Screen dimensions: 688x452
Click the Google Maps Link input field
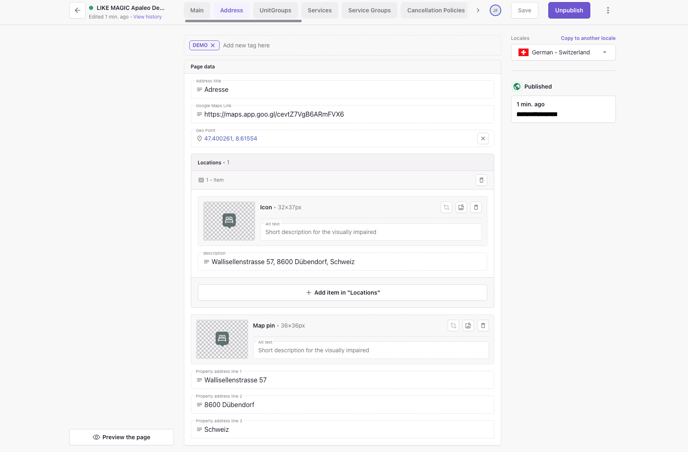[x=342, y=114]
